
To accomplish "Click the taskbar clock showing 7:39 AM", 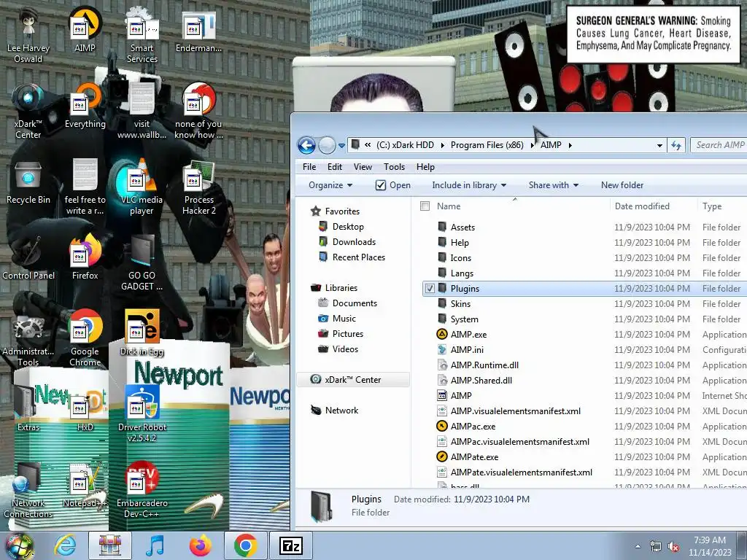I will (709, 546).
